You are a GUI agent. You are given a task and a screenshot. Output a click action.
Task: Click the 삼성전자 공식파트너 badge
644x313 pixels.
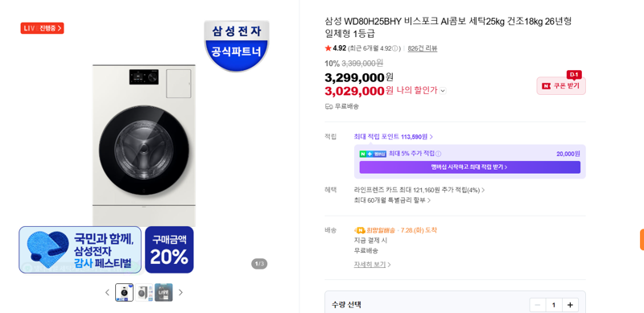236,45
